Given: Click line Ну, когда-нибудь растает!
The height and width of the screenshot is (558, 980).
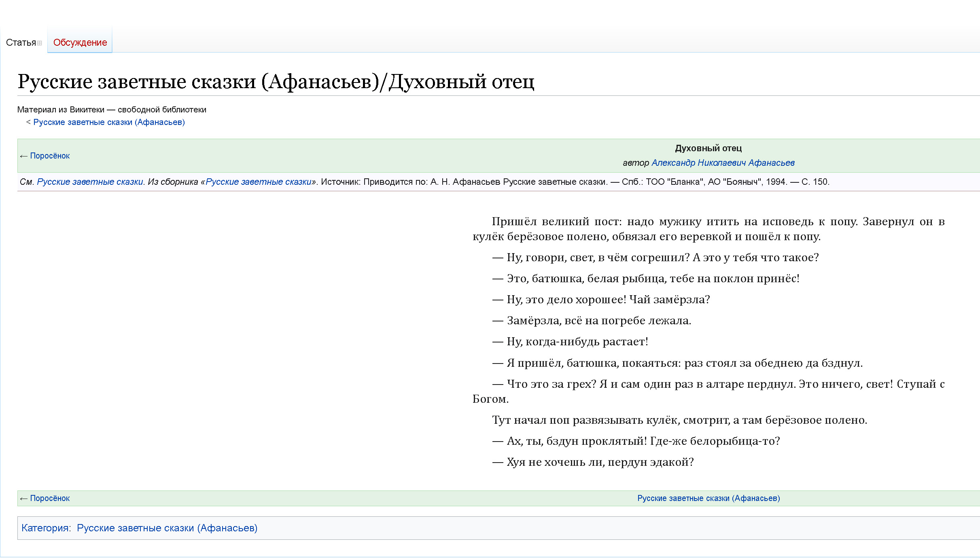Looking at the screenshot, I should coord(570,342).
